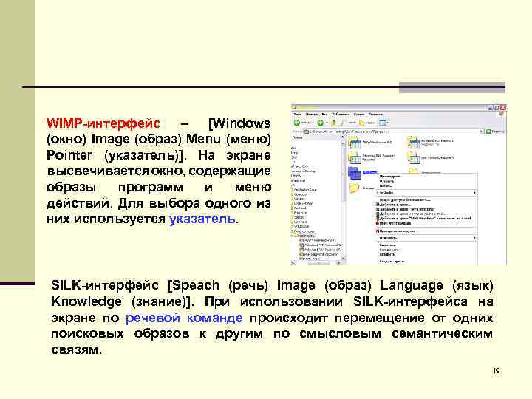
Task: Click the first archive icon 'Добавить в архив...'
Action: 378,205
